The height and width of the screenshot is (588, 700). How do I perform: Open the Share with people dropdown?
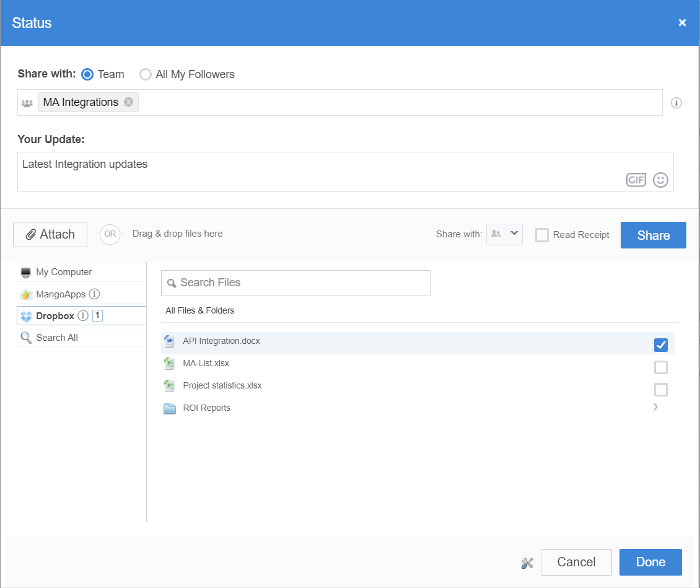click(504, 234)
